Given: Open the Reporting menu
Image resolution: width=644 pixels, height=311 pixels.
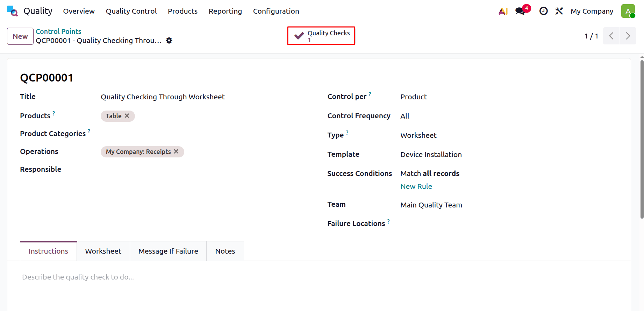Looking at the screenshot, I should coord(225,11).
